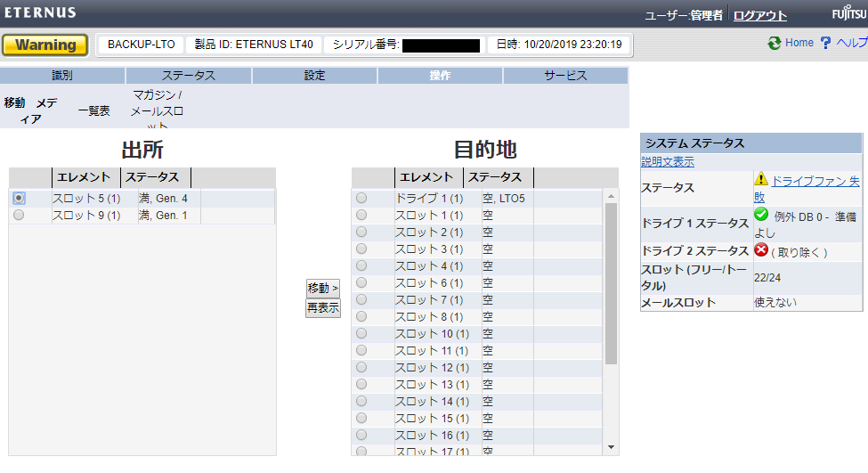Screen dimensions: 868x473
Task: Click the 日時 date and time field
Action: (558, 45)
